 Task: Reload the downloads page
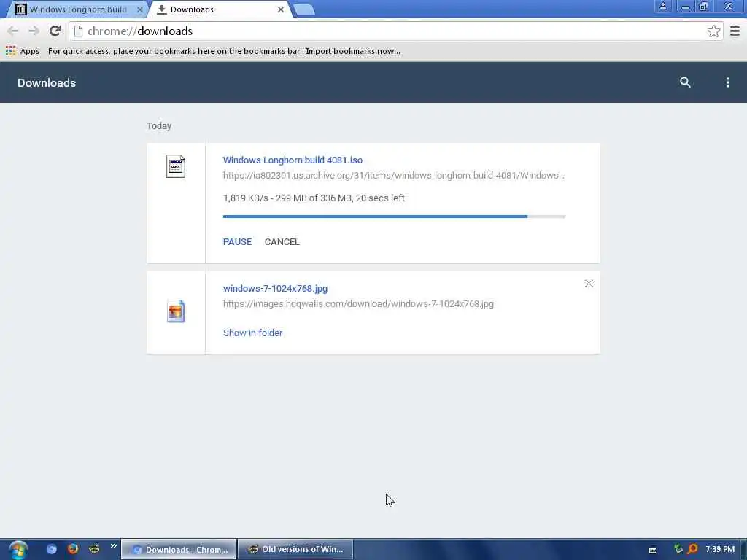point(55,31)
